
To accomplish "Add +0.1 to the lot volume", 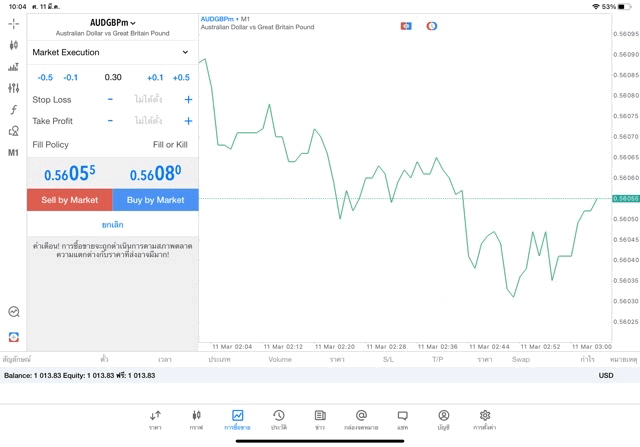I will coord(155,77).
